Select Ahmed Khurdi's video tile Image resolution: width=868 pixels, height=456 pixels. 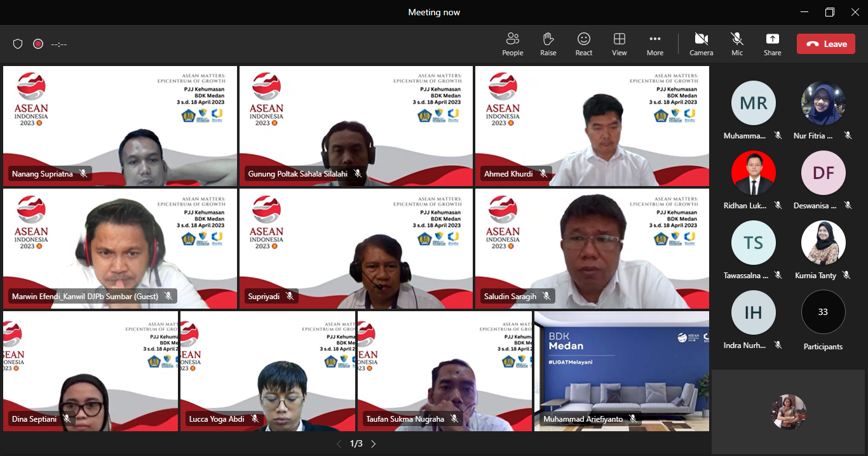click(x=592, y=126)
